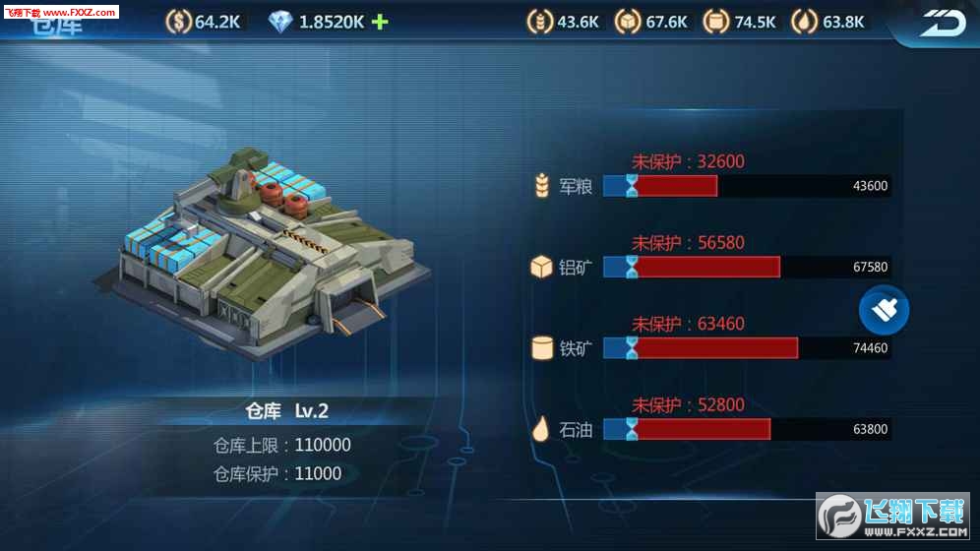This screenshot has height=551, width=980.
Task: Click the 仓库 Lv.2 title label
Action: point(287,411)
